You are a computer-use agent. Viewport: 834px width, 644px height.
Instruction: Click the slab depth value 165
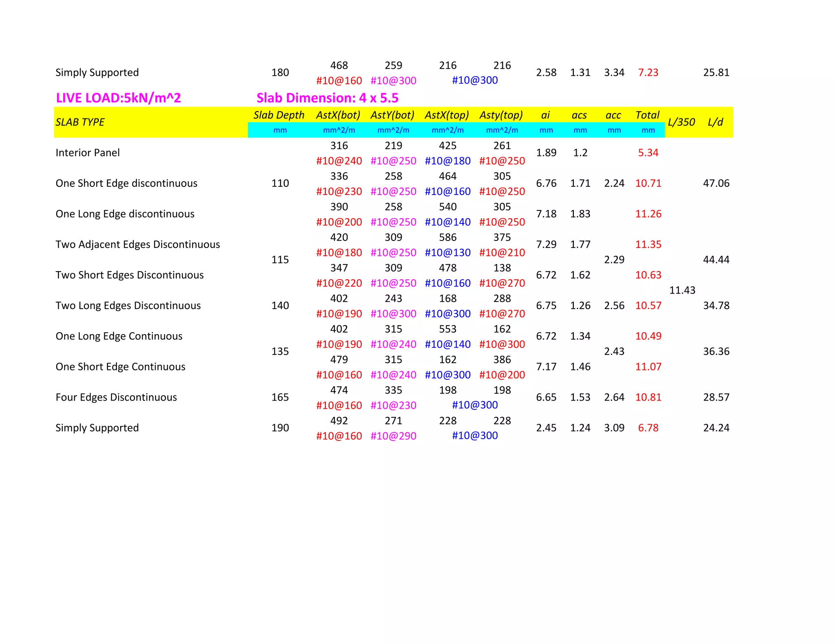coord(280,397)
